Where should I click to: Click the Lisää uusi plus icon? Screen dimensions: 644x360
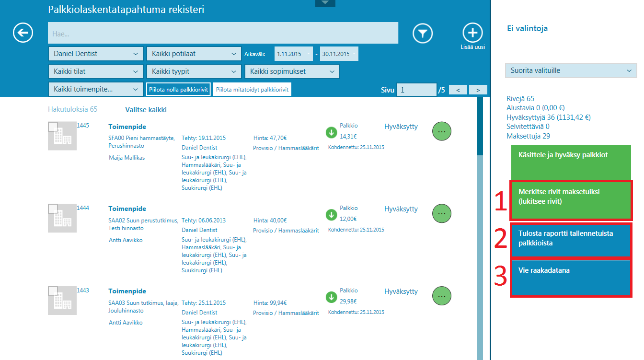click(472, 33)
